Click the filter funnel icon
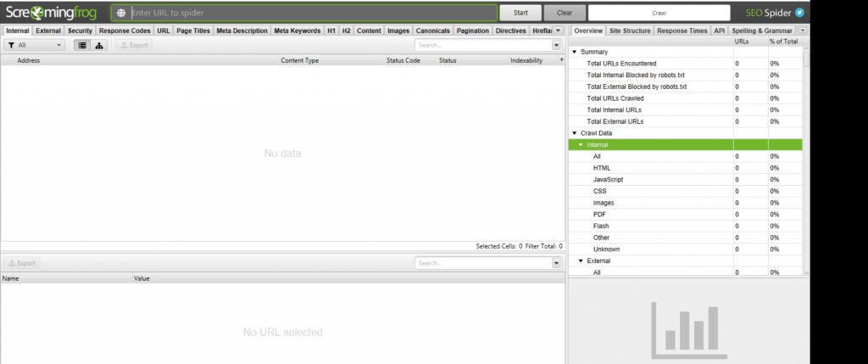This screenshot has width=868, height=364. point(11,46)
